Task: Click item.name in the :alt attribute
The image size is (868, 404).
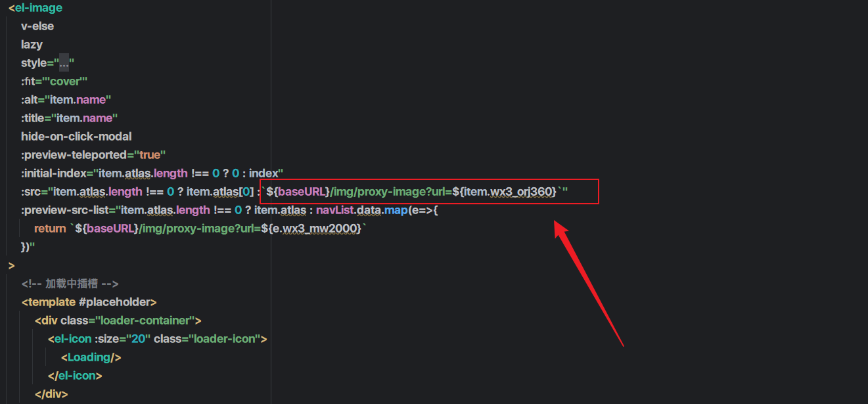Action: pos(80,100)
